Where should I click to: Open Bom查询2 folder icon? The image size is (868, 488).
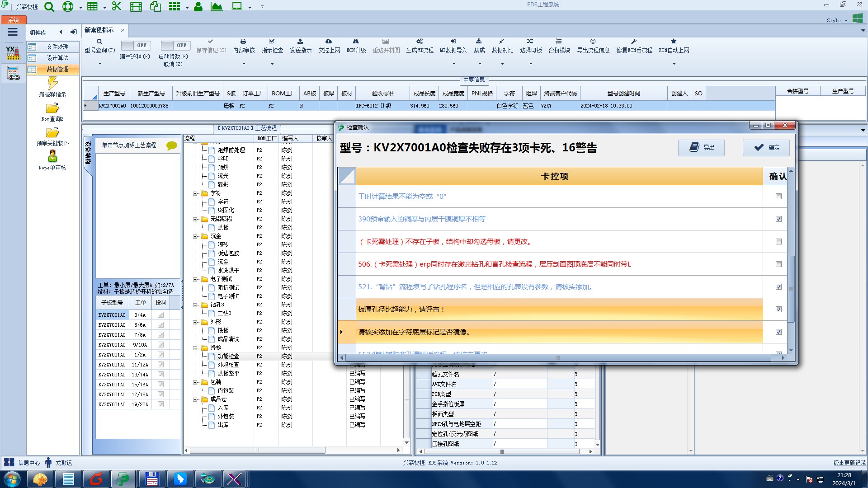(52, 109)
